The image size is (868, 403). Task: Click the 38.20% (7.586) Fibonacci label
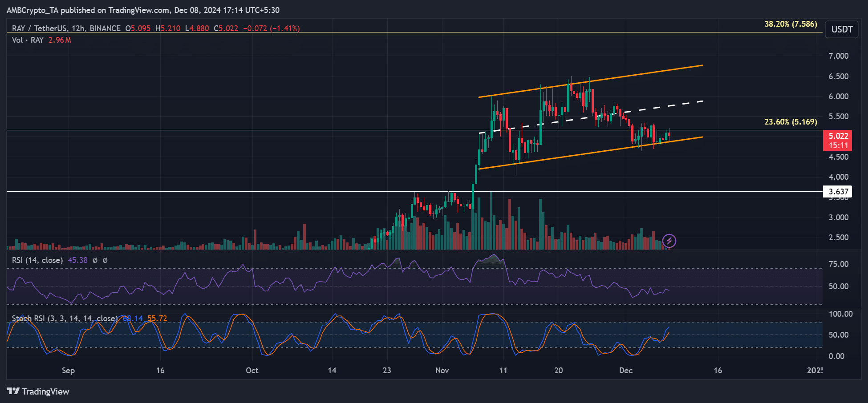(791, 24)
